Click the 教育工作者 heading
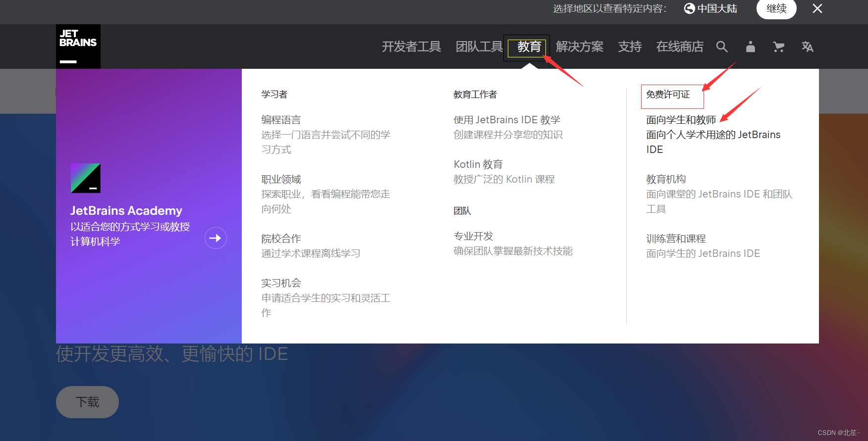 pos(475,95)
